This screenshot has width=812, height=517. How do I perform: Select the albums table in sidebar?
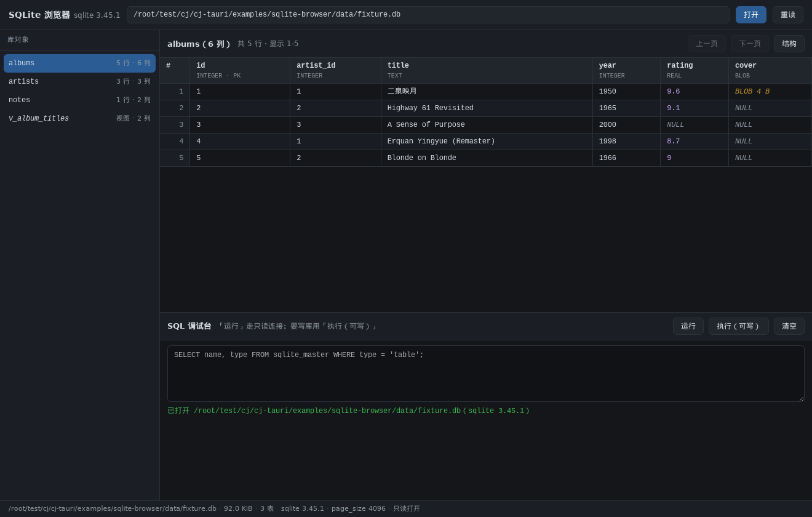pos(79,63)
